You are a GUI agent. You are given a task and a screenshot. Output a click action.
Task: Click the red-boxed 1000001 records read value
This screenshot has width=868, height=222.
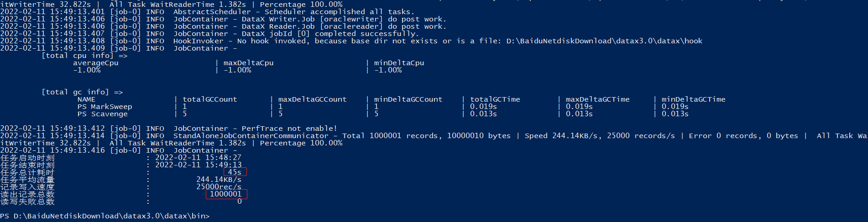point(226,194)
